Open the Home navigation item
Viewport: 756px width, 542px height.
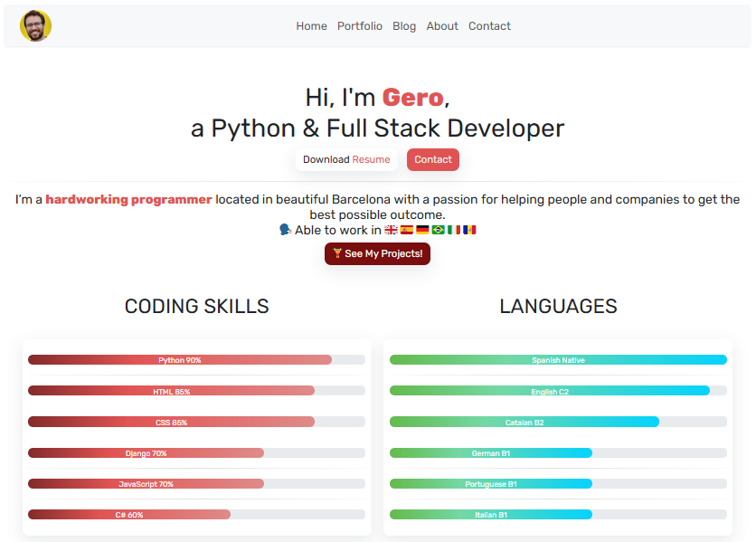(x=311, y=26)
